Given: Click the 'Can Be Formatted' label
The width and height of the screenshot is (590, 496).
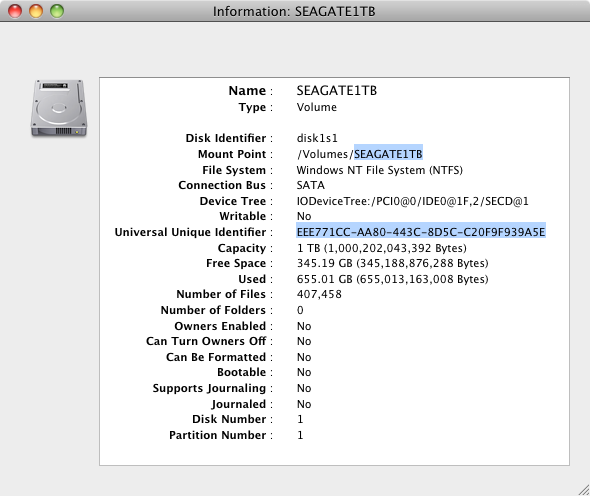Looking at the screenshot, I should click(216, 357).
